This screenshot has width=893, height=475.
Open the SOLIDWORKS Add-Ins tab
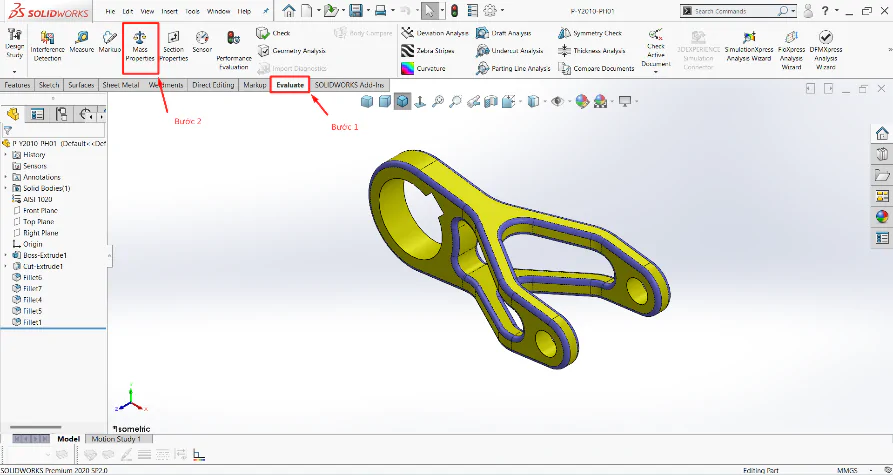350,85
